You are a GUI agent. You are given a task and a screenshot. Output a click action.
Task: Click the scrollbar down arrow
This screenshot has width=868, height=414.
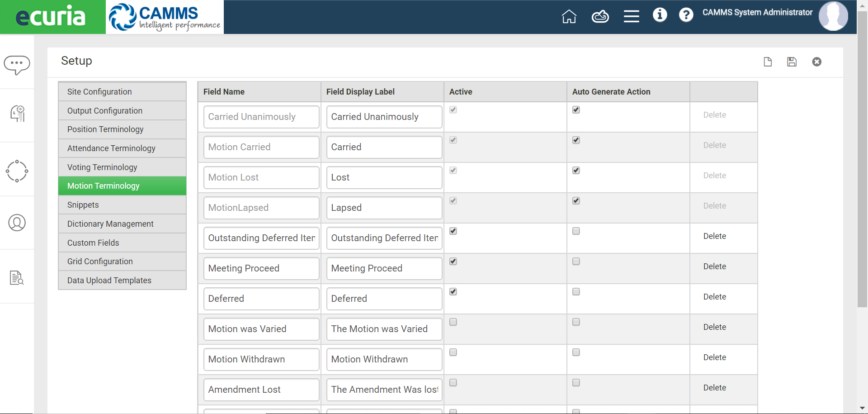pyautogui.click(x=862, y=409)
